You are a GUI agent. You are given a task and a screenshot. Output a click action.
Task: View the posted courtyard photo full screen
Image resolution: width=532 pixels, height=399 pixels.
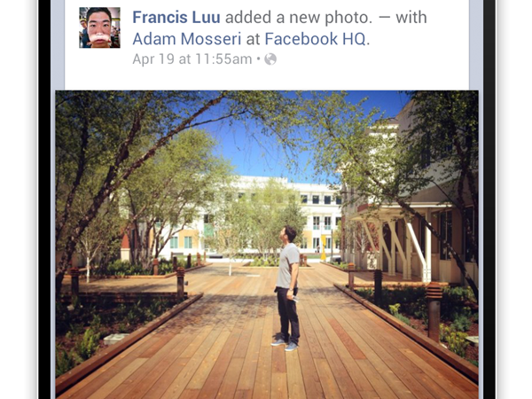tap(267, 245)
